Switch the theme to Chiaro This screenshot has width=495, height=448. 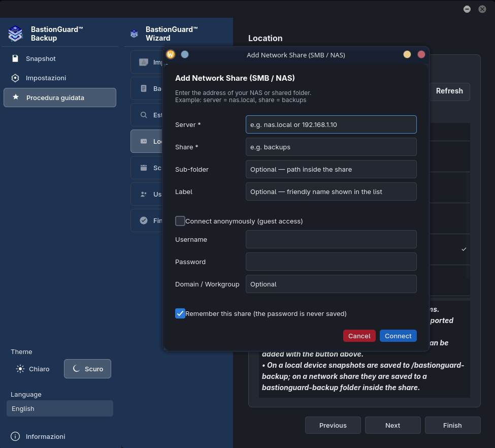33,369
